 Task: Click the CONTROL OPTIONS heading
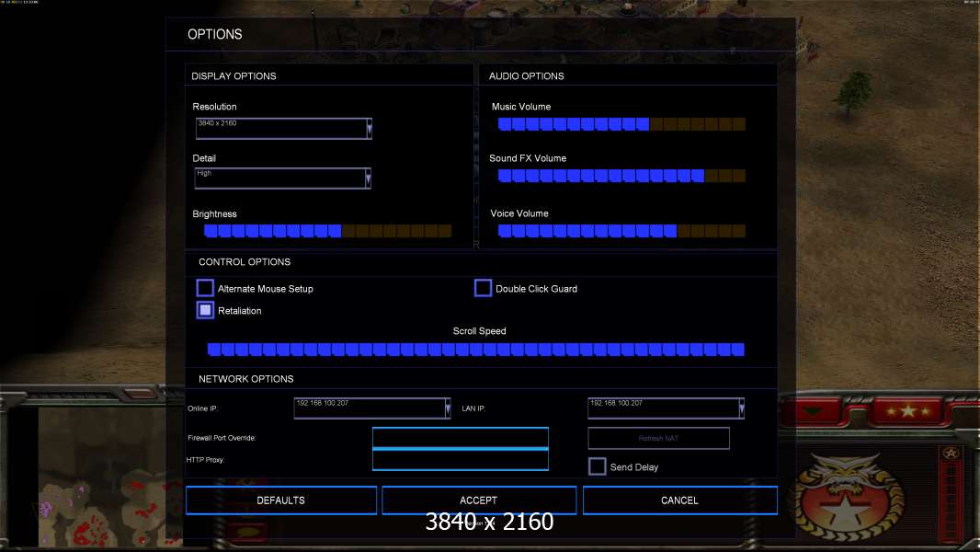pos(245,262)
